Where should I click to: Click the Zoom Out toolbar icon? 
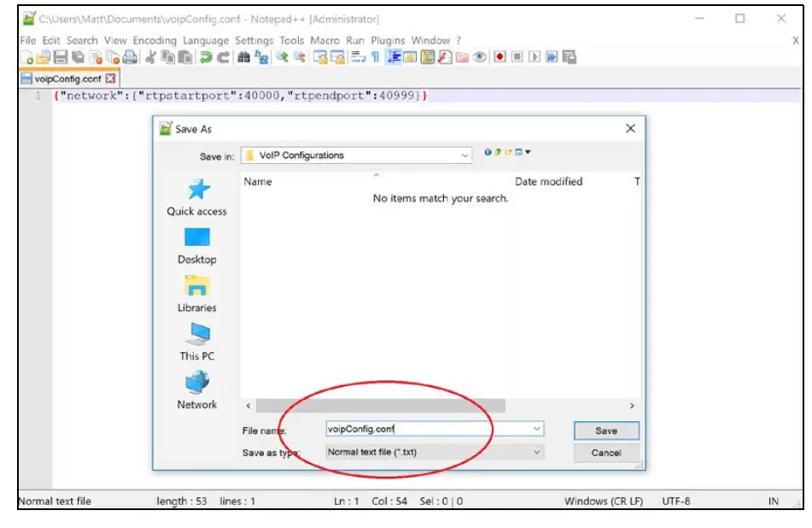300,57
